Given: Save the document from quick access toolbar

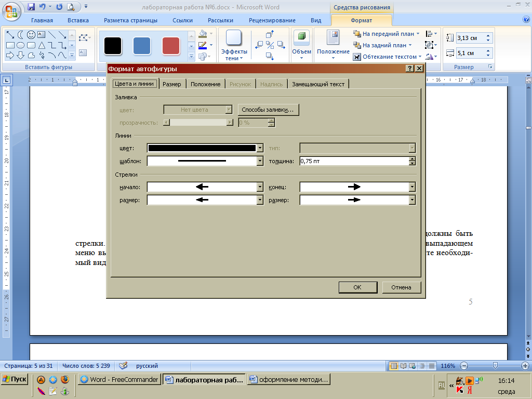Looking at the screenshot, I should click(31, 6).
